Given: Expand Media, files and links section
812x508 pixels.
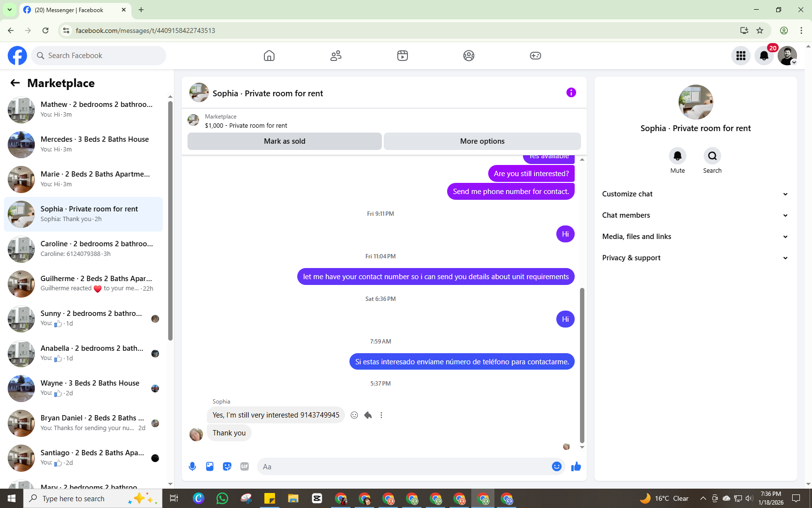Looking at the screenshot, I should (696, 237).
